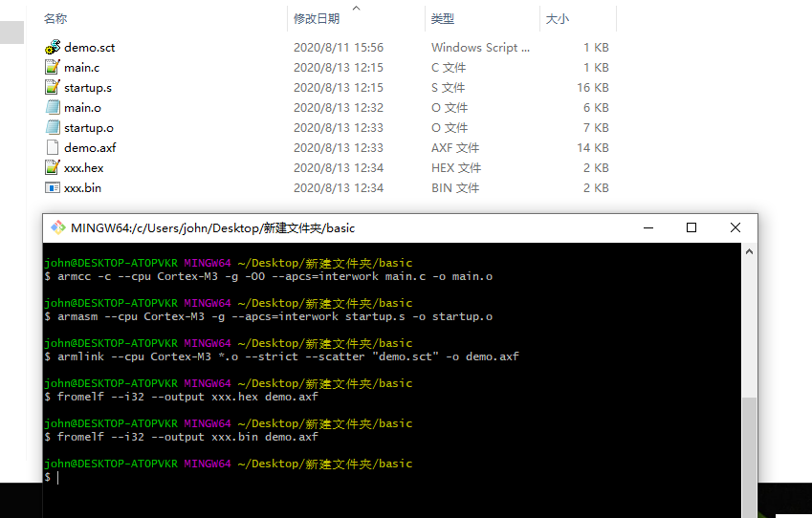Click the MINGW64 window title text
The height and width of the screenshot is (518, 812).
[x=213, y=228]
